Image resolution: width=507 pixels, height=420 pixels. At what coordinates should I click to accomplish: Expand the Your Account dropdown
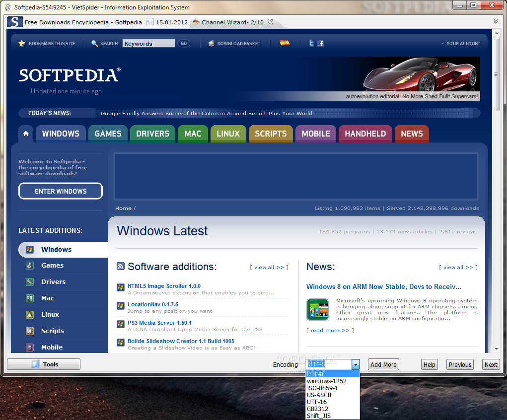coord(461,43)
